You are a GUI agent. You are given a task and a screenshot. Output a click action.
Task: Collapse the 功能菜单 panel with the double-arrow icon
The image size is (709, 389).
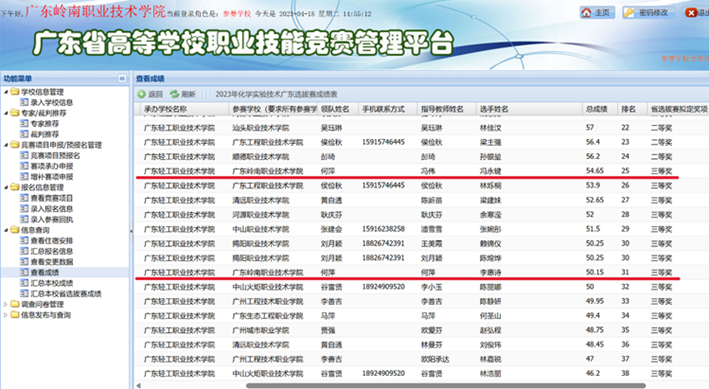click(x=122, y=78)
